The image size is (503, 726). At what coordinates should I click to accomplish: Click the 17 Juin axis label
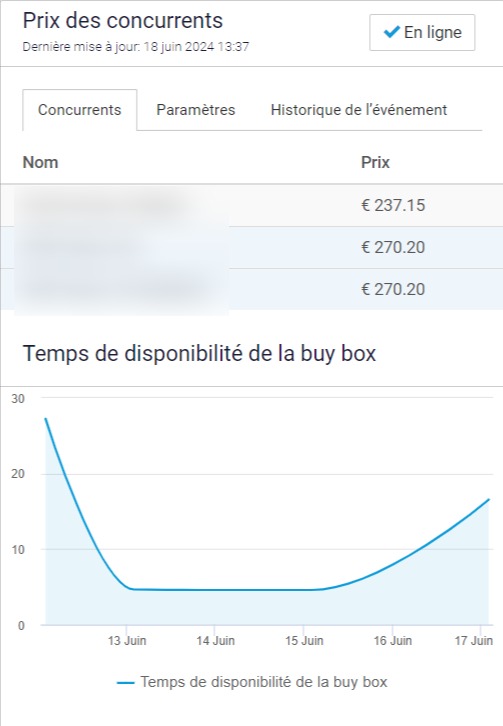pyautogui.click(x=473, y=641)
